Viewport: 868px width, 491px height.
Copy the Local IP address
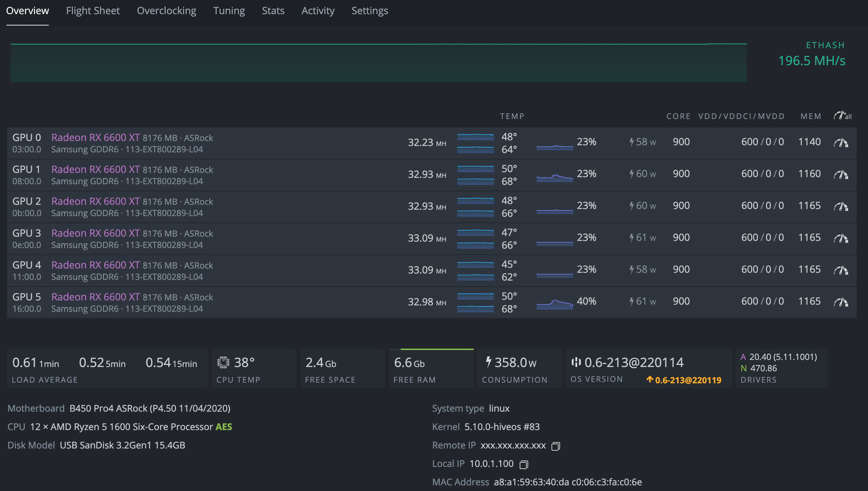tap(524, 465)
